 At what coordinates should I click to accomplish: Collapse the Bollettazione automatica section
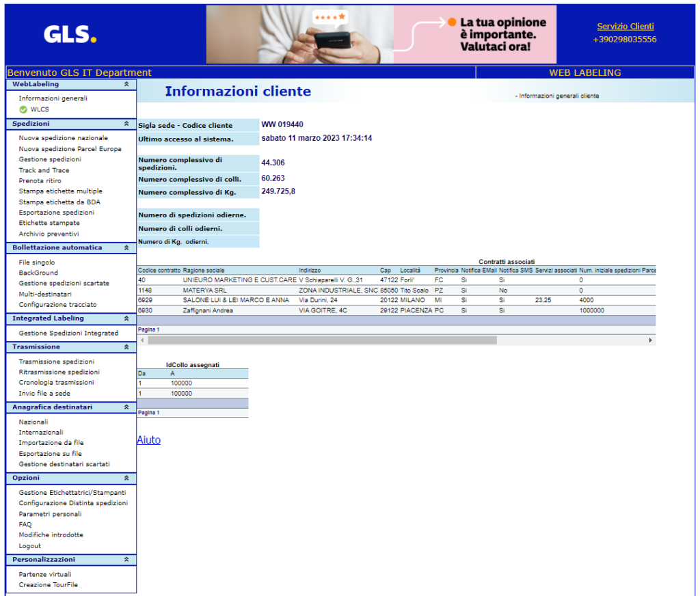point(126,248)
